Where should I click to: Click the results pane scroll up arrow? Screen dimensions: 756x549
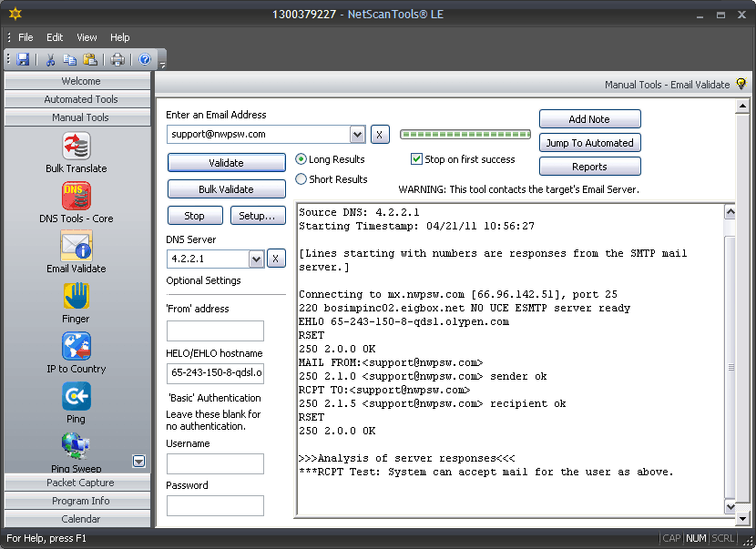(730, 212)
